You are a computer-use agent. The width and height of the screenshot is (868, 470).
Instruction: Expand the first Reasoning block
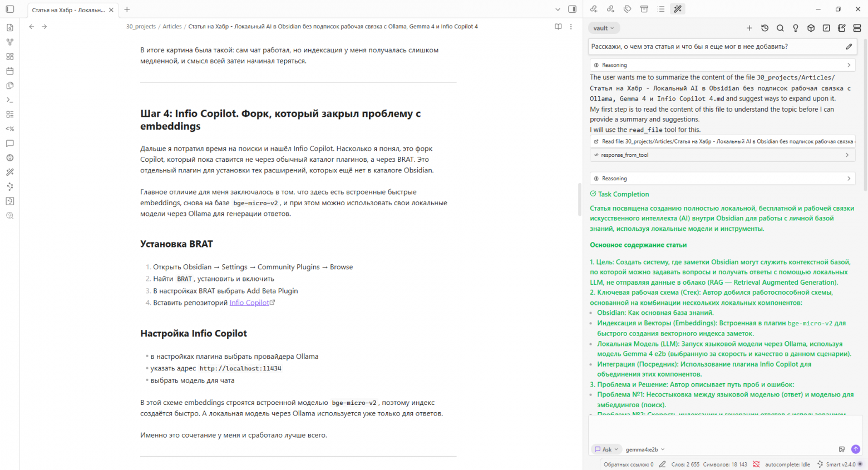point(722,65)
